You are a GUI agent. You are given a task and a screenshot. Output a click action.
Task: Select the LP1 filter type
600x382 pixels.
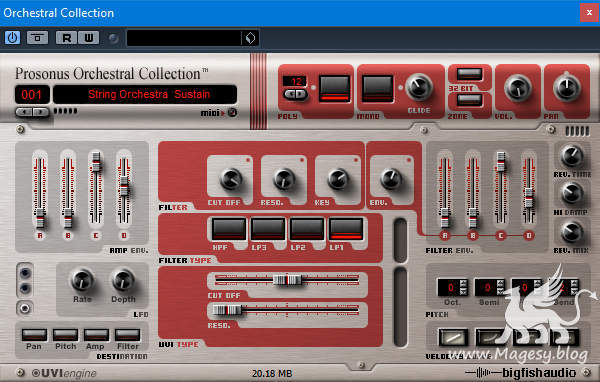[346, 229]
